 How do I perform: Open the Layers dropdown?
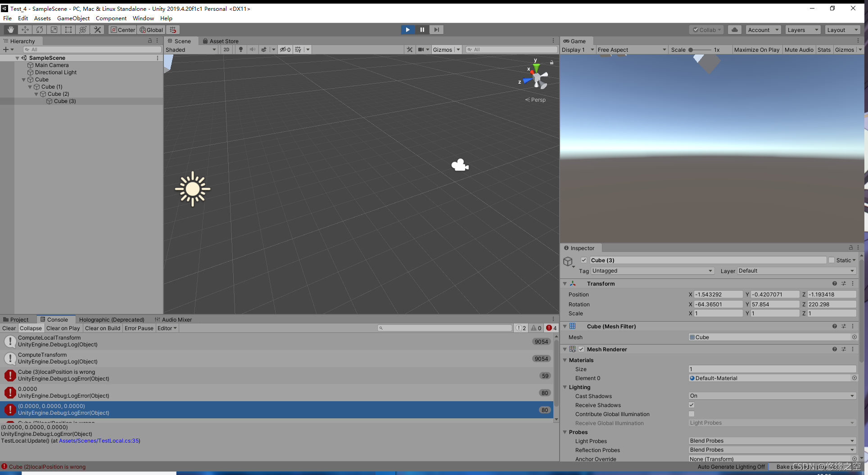803,30
